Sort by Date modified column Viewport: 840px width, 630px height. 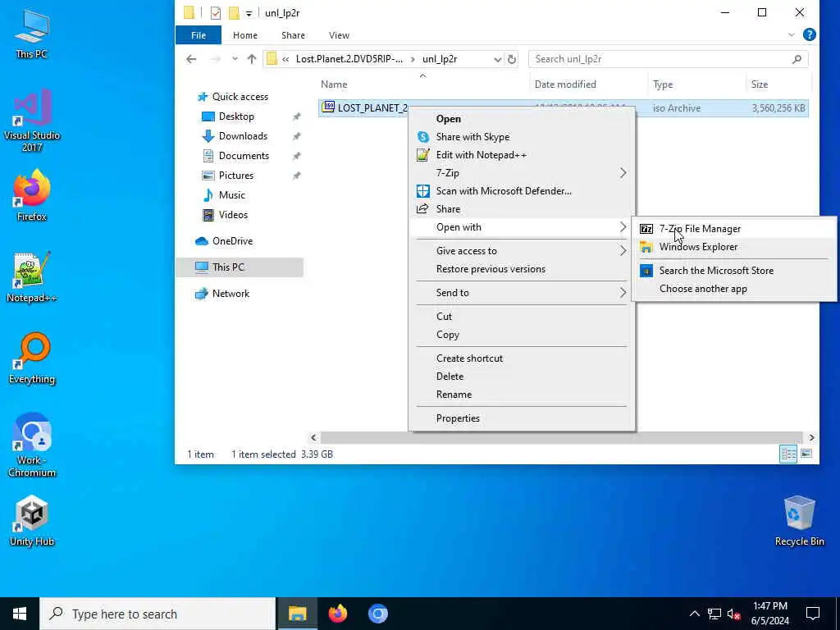point(565,84)
